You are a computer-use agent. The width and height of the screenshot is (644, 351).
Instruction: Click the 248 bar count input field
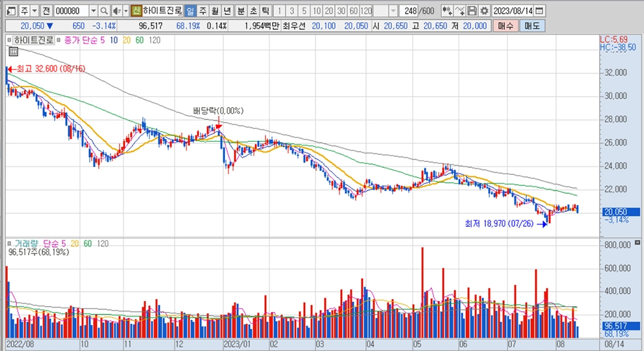pos(409,11)
